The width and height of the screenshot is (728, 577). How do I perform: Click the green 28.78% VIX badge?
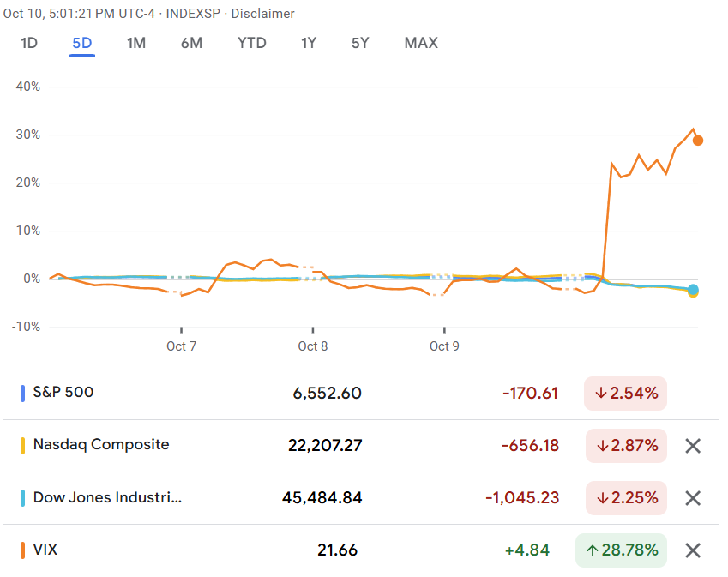[x=621, y=550]
